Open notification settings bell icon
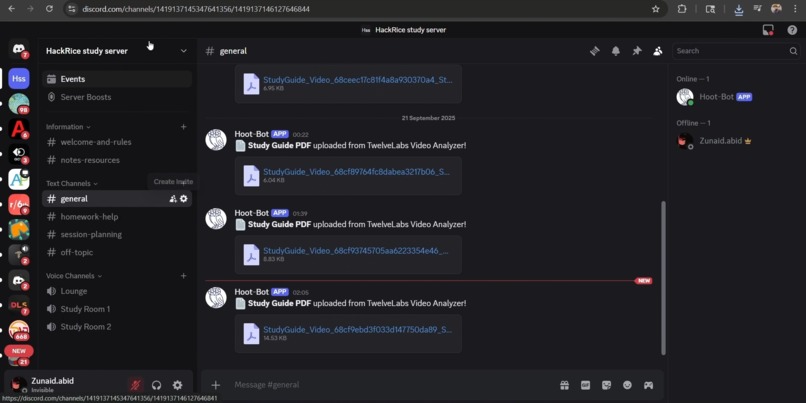Screen dimensions: 806x403 point(616,51)
